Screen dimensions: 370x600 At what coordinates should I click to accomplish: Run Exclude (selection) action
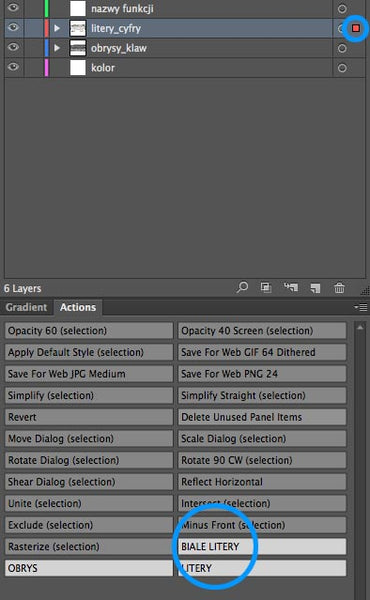coord(89,525)
